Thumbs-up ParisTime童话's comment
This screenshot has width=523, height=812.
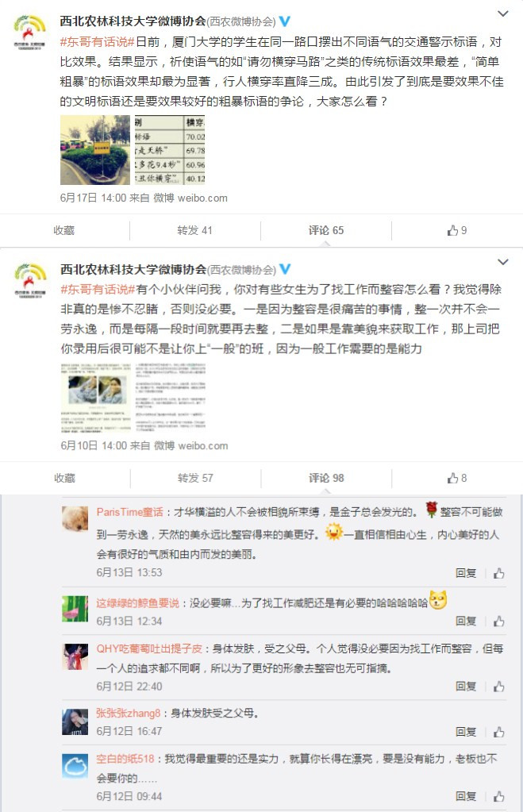[x=498, y=573]
